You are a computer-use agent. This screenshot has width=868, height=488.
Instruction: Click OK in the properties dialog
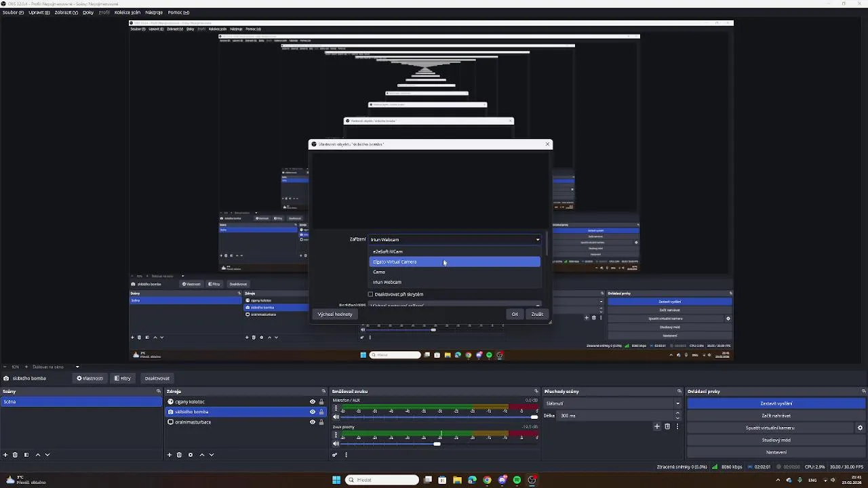(x=515, y=314)
